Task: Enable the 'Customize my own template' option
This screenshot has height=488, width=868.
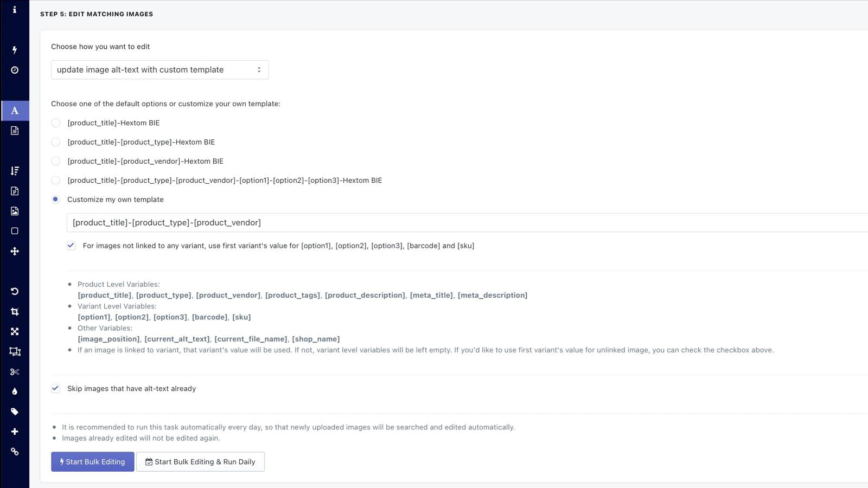Action: click(55, 199)
